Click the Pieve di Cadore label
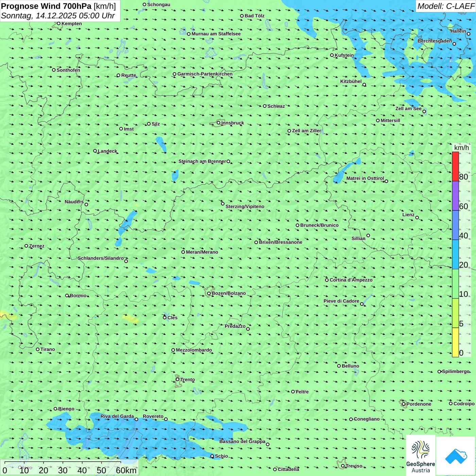The height and width of the screenshot is (476, 476). 341,301
